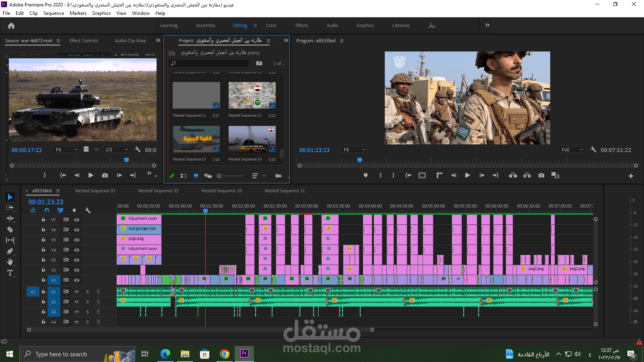This screenshot has height=362, width=644.
Task: Switch project panel to list view
Action: click(184, 176)
